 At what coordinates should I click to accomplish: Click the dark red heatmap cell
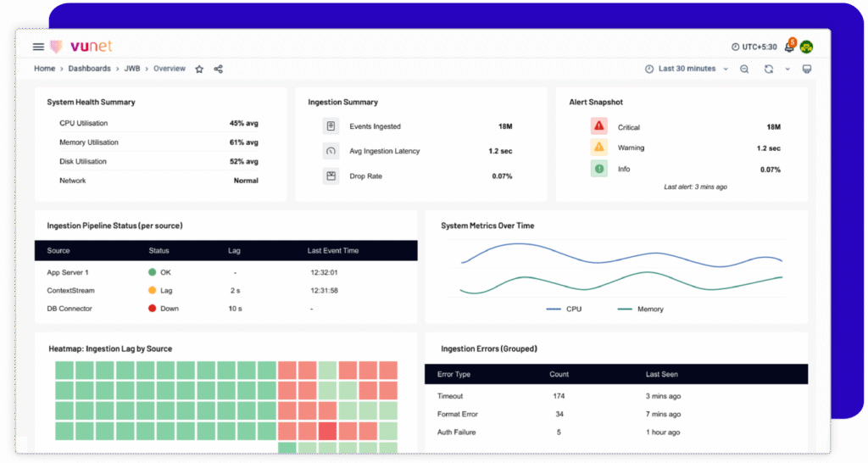coord(328,431)
